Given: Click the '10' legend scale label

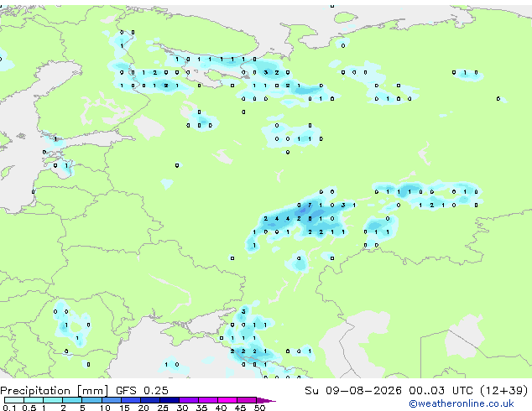Looking at the screenshot, I should [105, 408].
